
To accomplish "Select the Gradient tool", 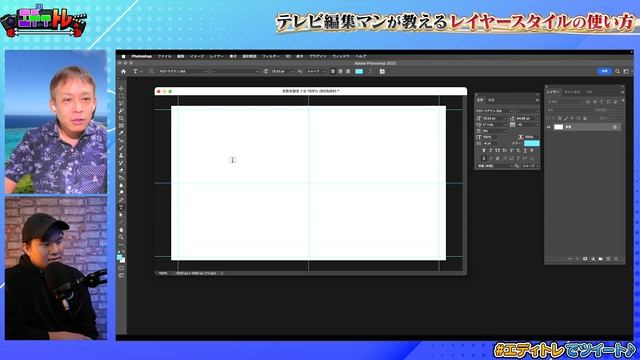I will 121,178.
